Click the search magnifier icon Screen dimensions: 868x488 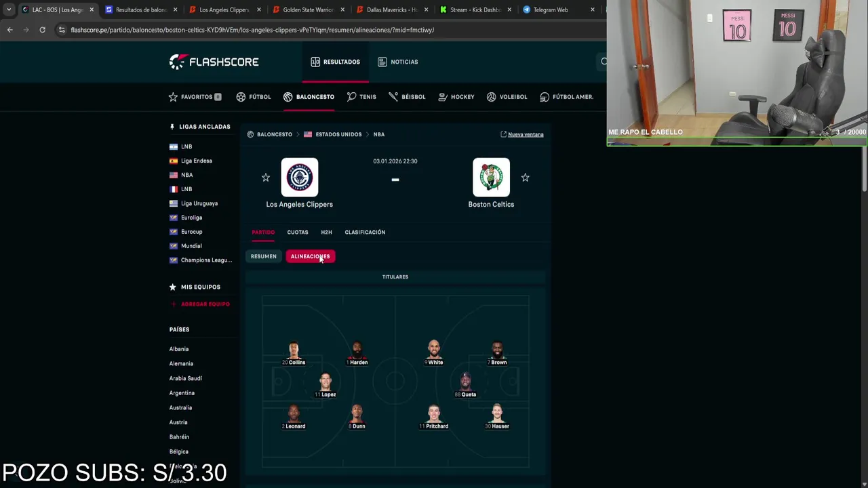click(x=604, y=62)
